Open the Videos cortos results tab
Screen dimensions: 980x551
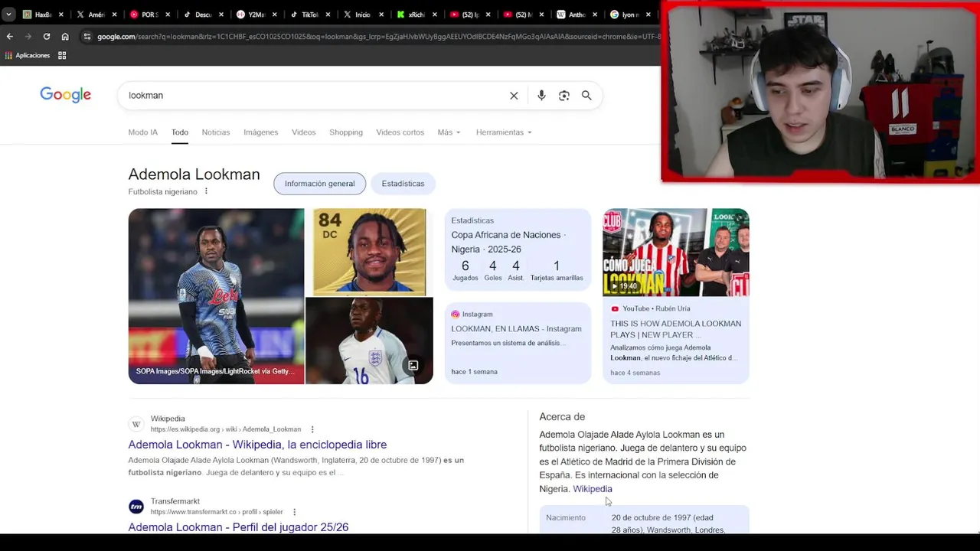pyautogui.click(x=400, y=132)
